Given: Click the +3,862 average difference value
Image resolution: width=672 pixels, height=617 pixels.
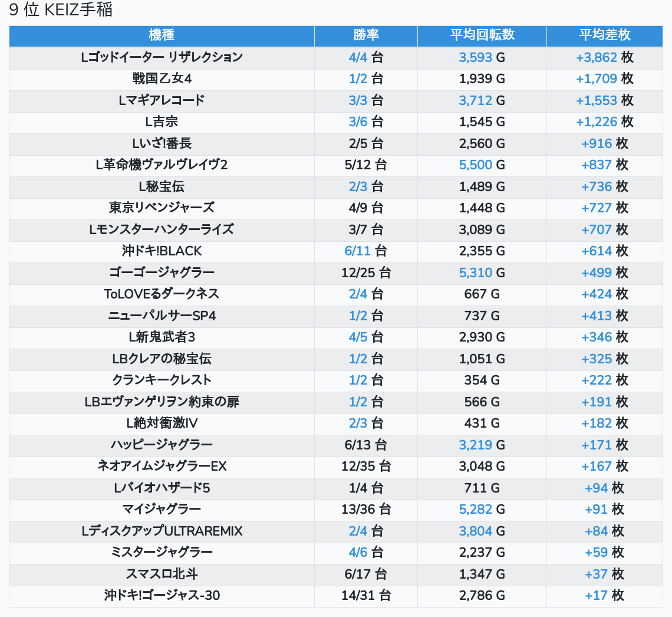Looking at the screenshot, I should pyautogui.click(x=597, y=57).
